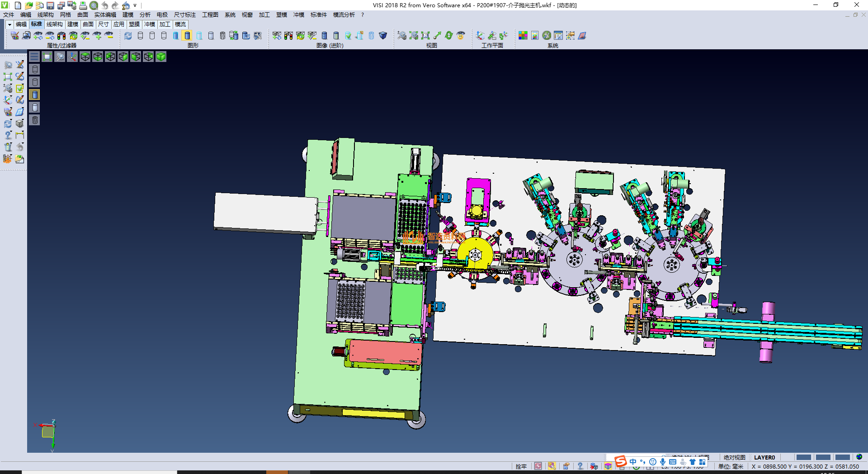Select the solid green cube view

pos(161,57)
